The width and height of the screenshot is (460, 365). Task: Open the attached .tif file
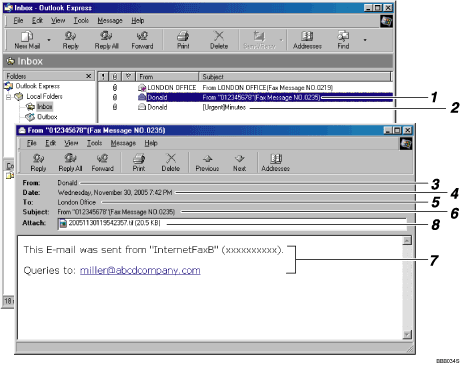[110, 223]
